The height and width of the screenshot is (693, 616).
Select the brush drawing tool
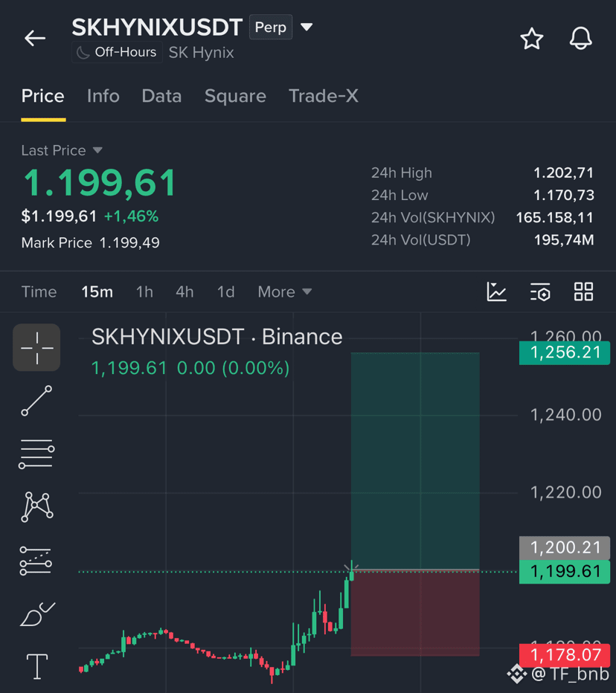38,614
